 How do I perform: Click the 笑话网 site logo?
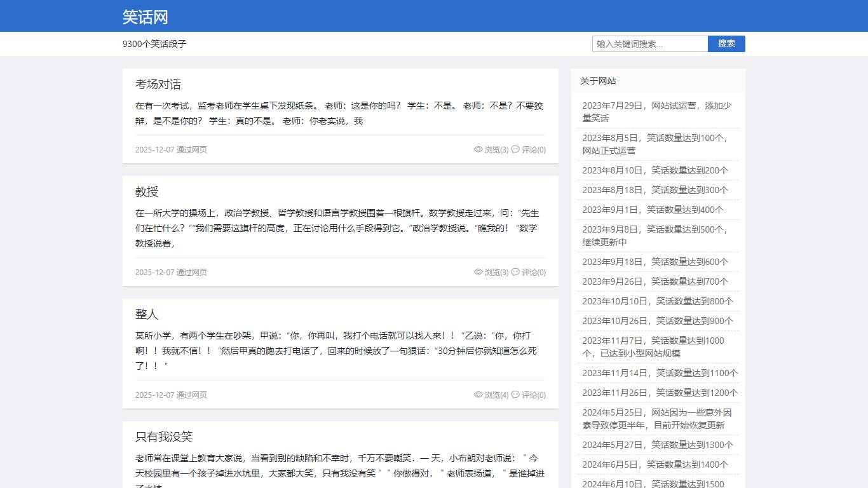[x=146, y=16]
